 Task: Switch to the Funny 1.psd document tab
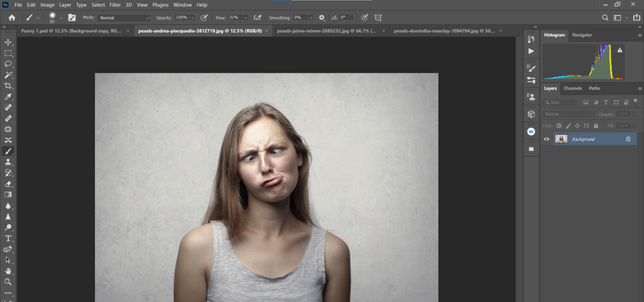(72, 30)
